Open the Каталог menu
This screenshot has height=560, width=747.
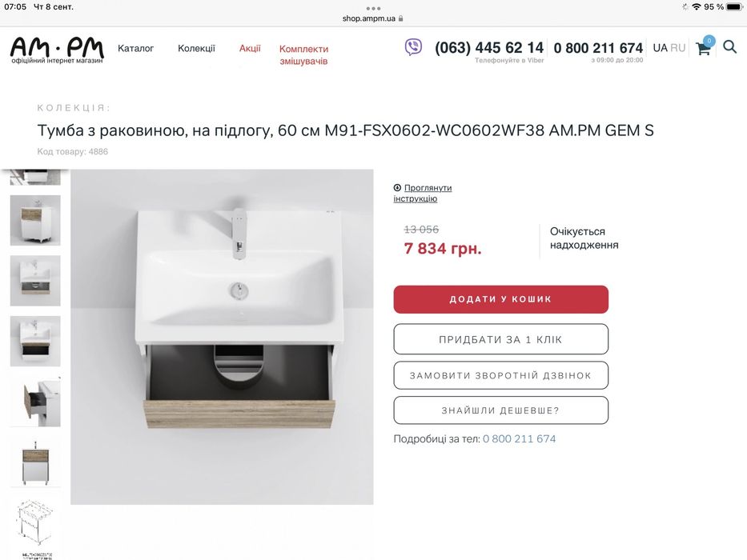[135, 49]
